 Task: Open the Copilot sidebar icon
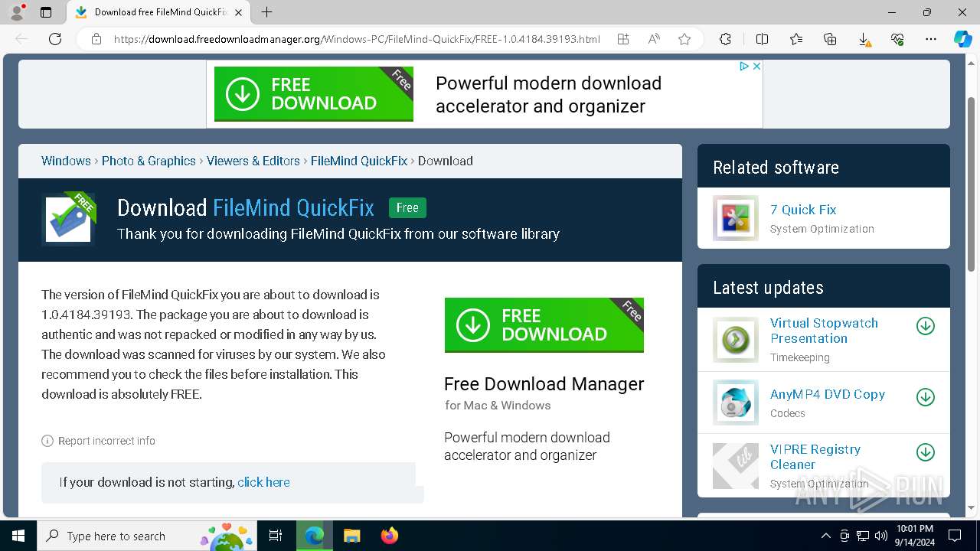coord(962,39)
